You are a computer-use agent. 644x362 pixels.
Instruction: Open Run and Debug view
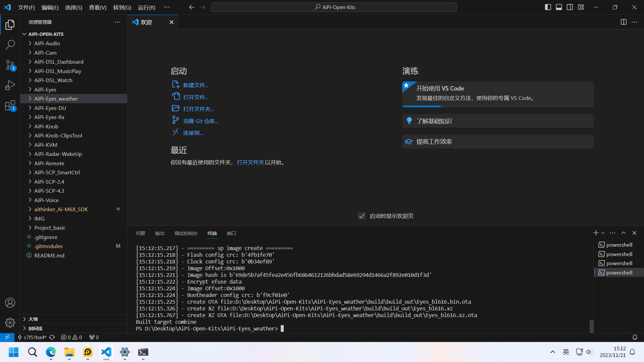10,85
